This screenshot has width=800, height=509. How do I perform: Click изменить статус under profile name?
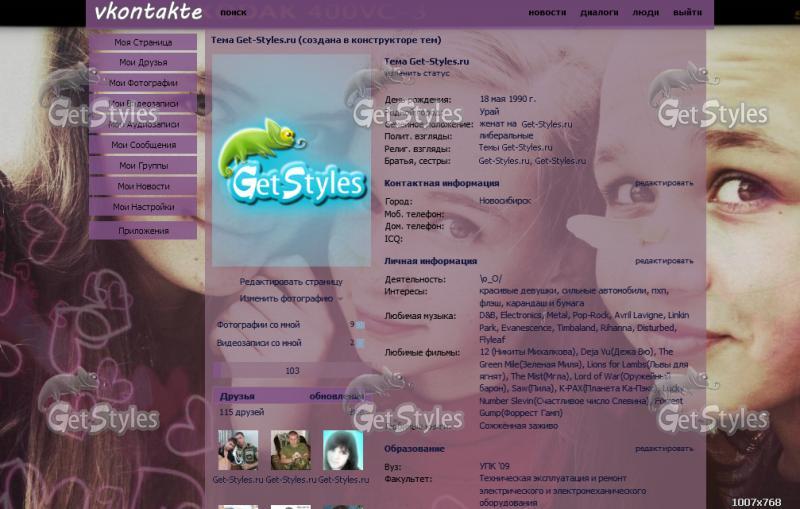417,73
